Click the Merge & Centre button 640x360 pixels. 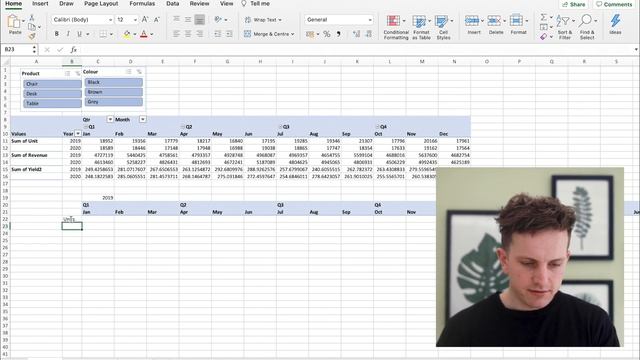tap(269, 34)
